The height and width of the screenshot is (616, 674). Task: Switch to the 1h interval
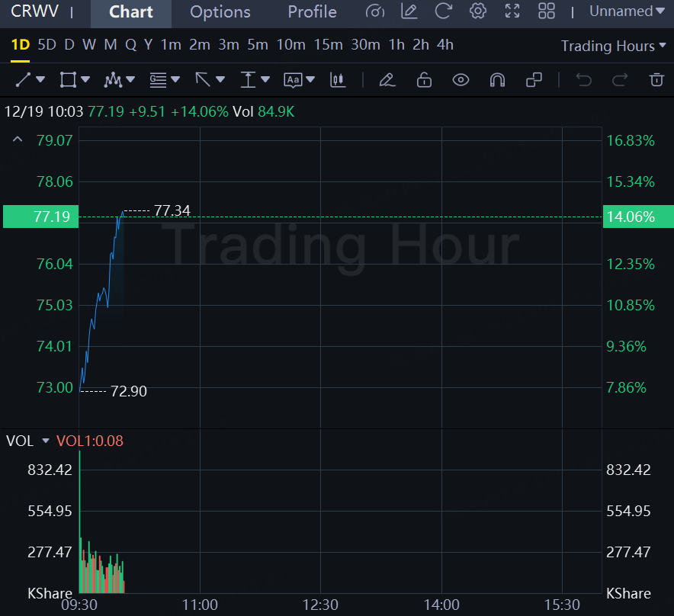(396, 45)
